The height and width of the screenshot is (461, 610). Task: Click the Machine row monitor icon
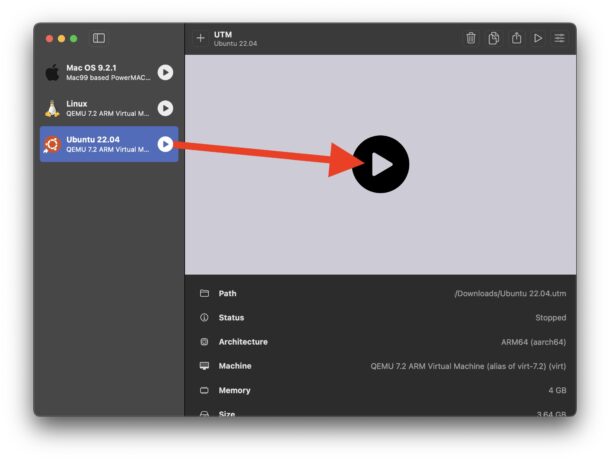click(x=204, y=366)
